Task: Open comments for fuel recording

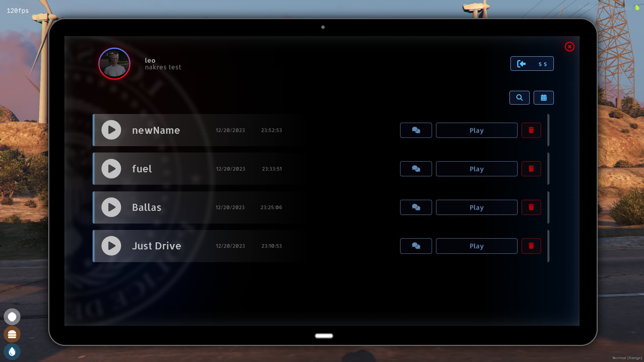Action: (x=416, y=169)
